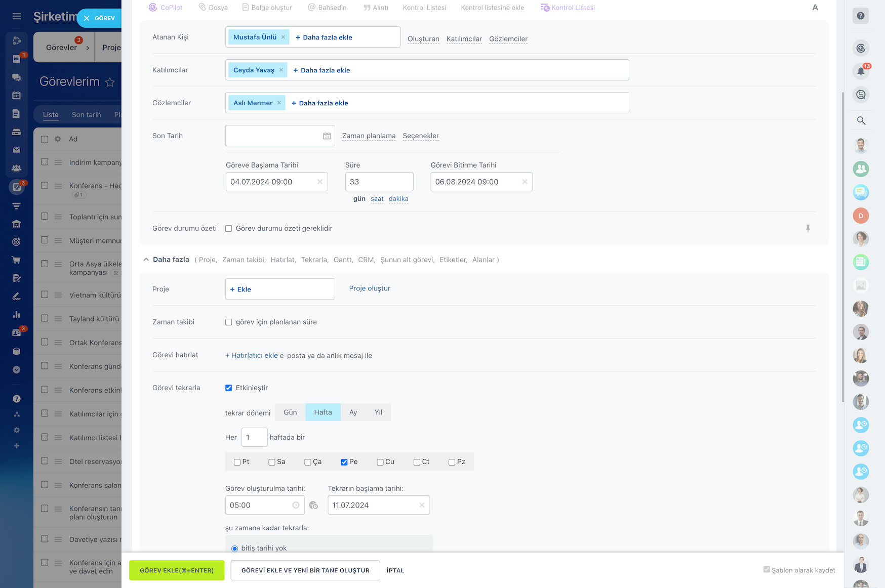The height and width of the screenshot is (588, 885).
Task: Enable Görev durumu özeti gereklidir checkbox
Action: pos(229,229)
